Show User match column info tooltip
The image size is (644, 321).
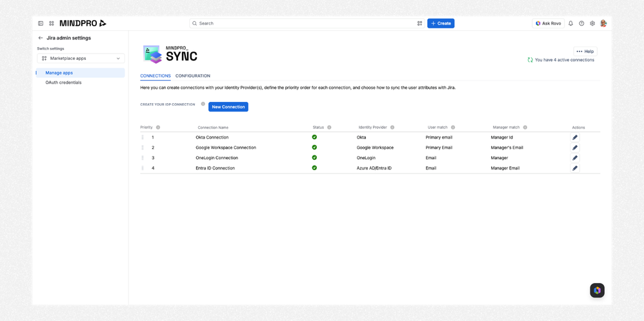point(453,127)
